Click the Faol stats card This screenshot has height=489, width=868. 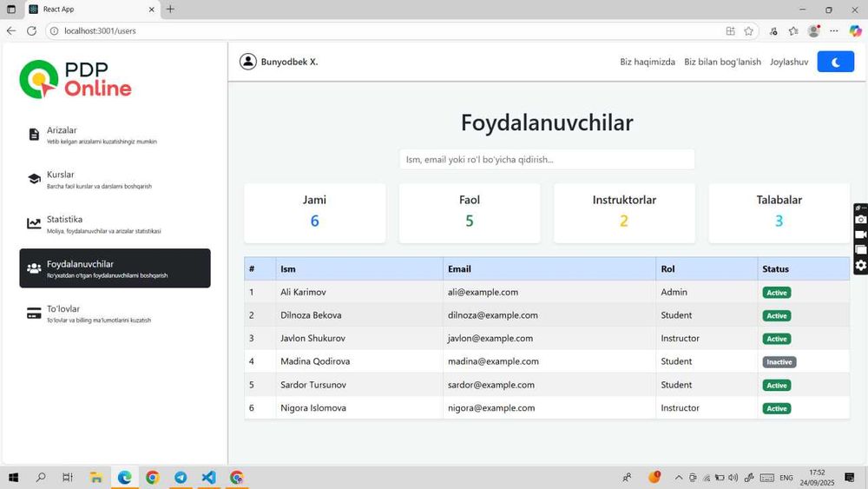[470, 213]
